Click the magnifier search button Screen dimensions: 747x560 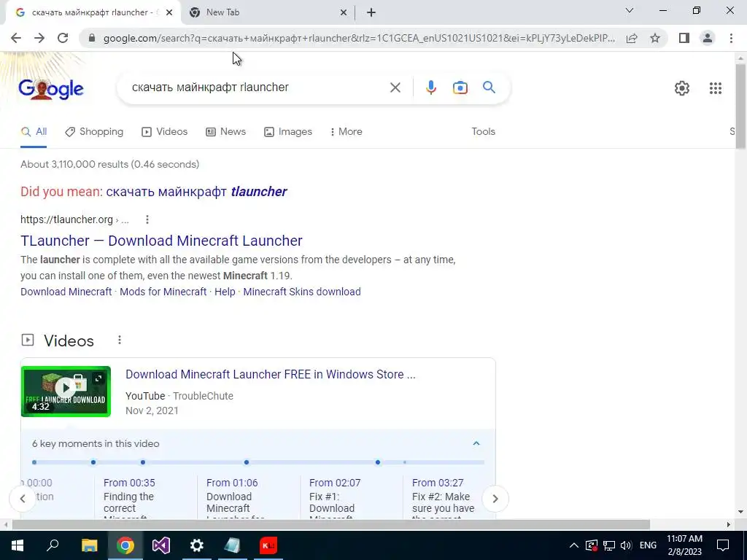pyautogui.click(x=489, y=87)
